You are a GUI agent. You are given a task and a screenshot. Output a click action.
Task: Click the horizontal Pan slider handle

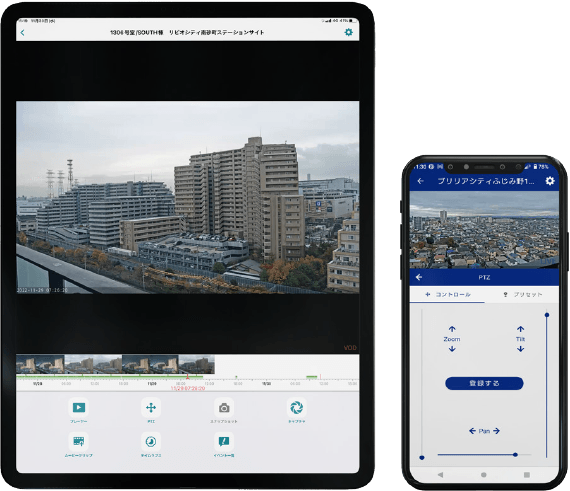click(515, 455)
